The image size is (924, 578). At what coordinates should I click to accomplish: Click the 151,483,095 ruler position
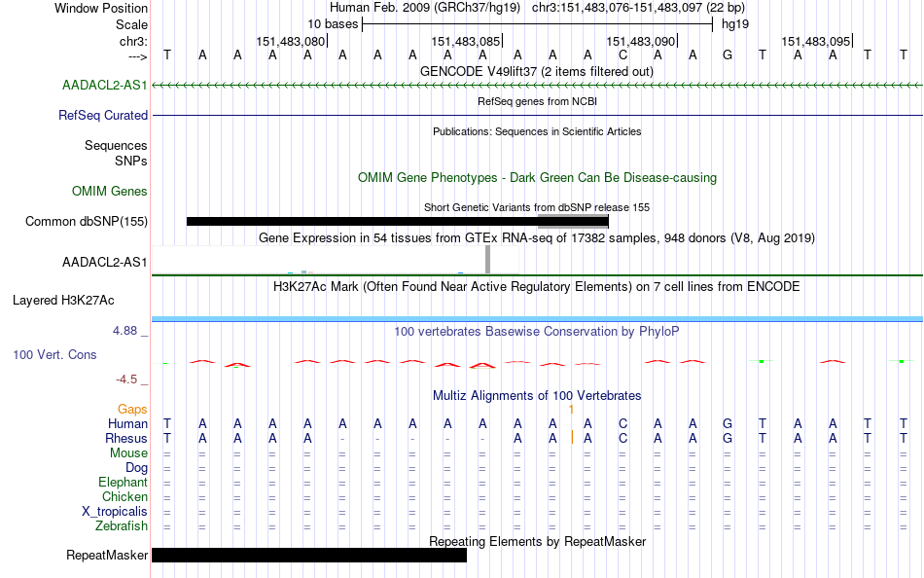point(816,42)
